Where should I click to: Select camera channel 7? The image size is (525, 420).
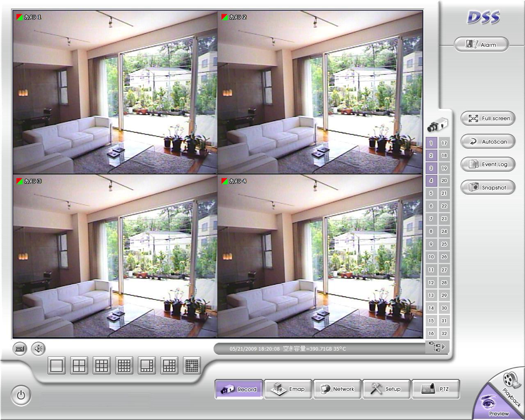(431, 219)
